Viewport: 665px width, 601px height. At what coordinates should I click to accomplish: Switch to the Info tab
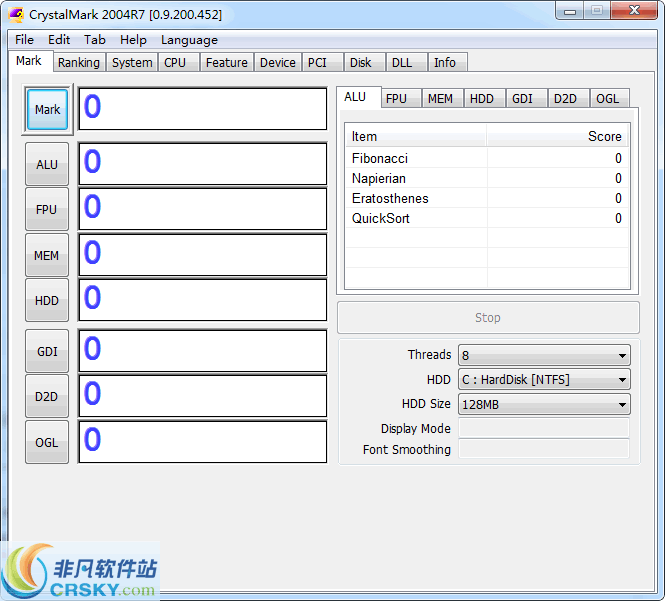448,62
